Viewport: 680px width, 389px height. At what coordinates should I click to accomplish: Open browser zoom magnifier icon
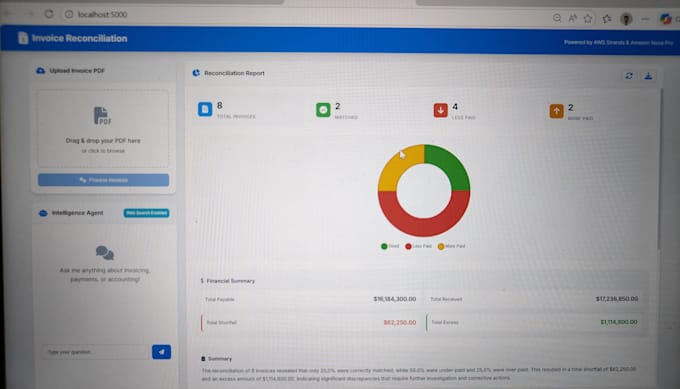tap(557, 18)
